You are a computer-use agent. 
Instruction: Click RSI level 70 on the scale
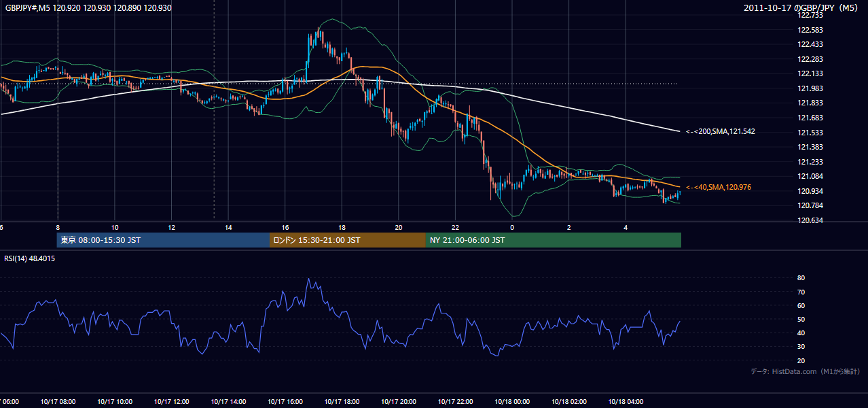(x=801, y=292)
